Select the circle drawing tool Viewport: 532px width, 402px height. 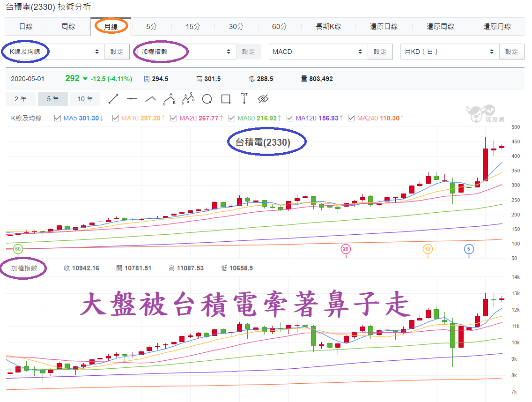click(x=207, y=99)
